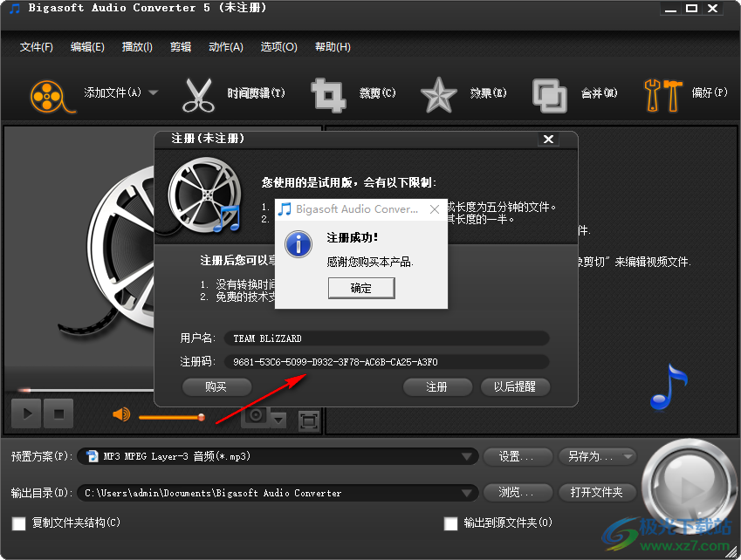Viewport: 741px width, 560px height.
Task: Click the 合并(M) label
Action: [600, 93]
